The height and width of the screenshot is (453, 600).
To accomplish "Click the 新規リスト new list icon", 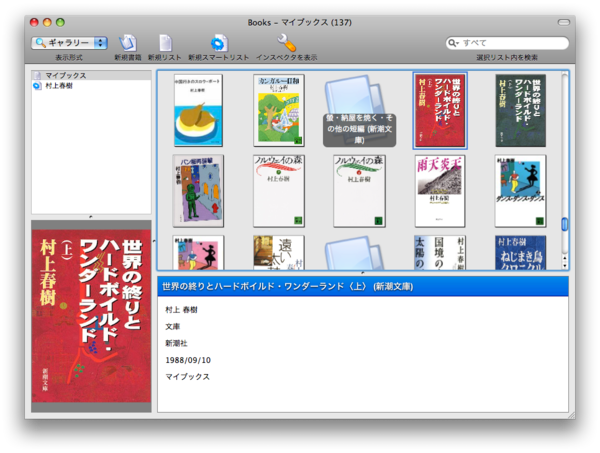I will [165, 43].
